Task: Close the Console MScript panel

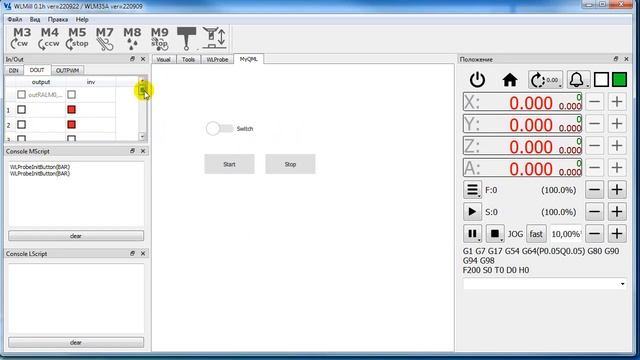Action: pyautogui.click(x=143, y=151)
